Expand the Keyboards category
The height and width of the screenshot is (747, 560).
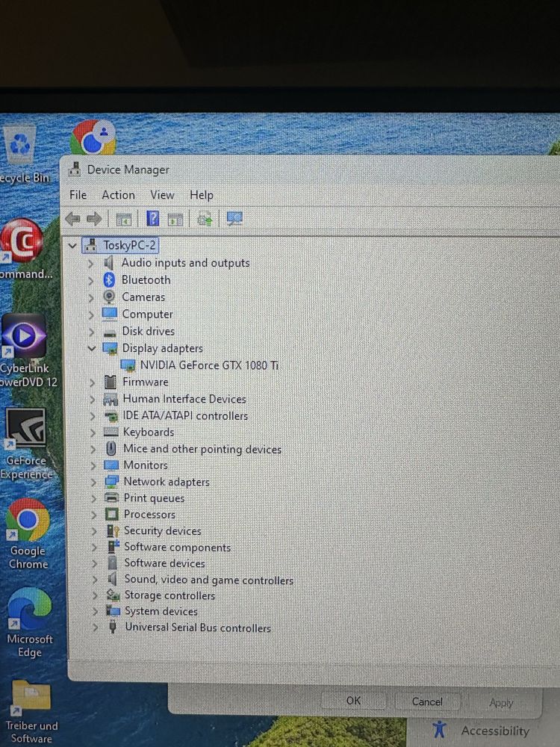[93, 433]
